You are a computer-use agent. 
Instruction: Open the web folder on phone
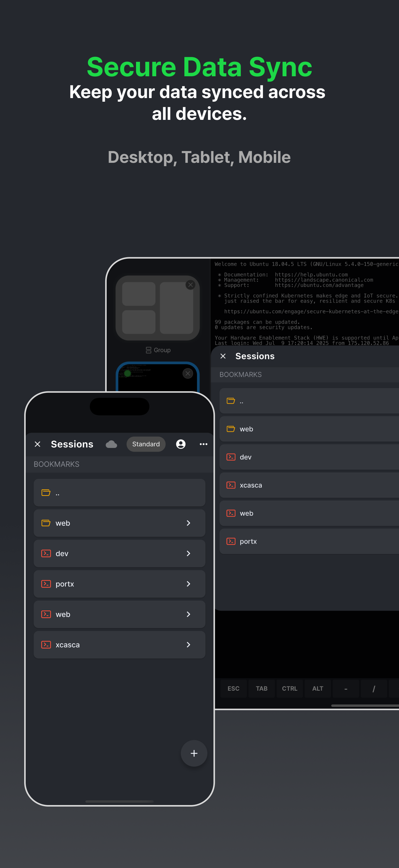point(119,523)
